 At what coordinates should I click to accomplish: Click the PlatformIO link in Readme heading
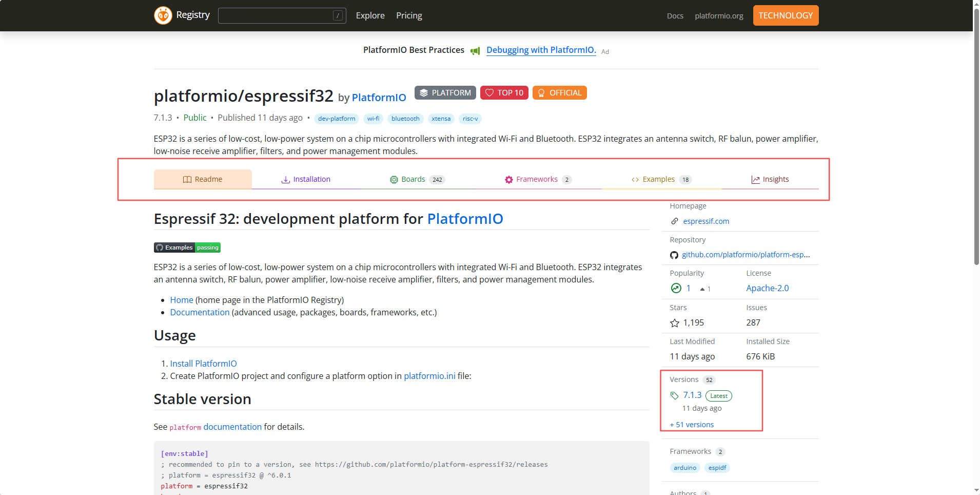(x=465, y=219)
